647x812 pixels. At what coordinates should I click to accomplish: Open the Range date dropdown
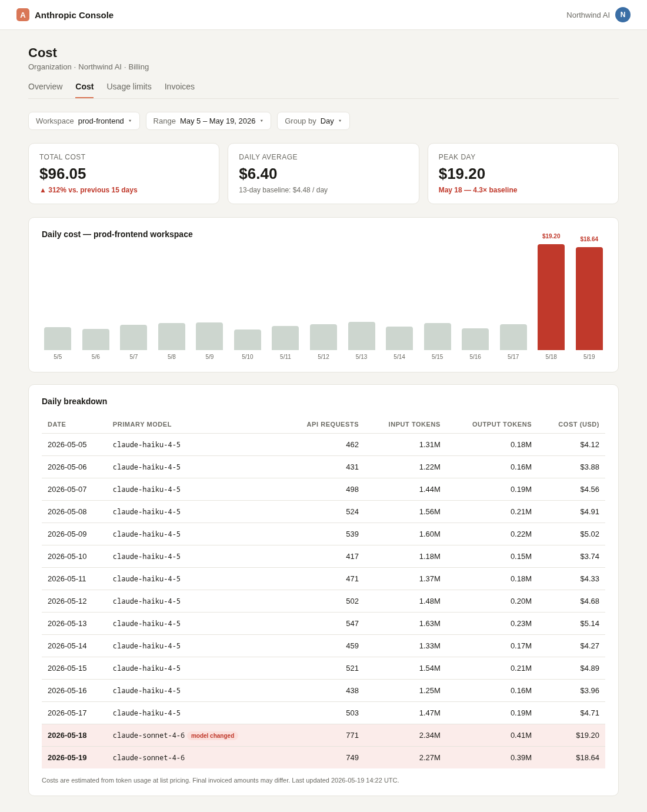pos(208,121)
